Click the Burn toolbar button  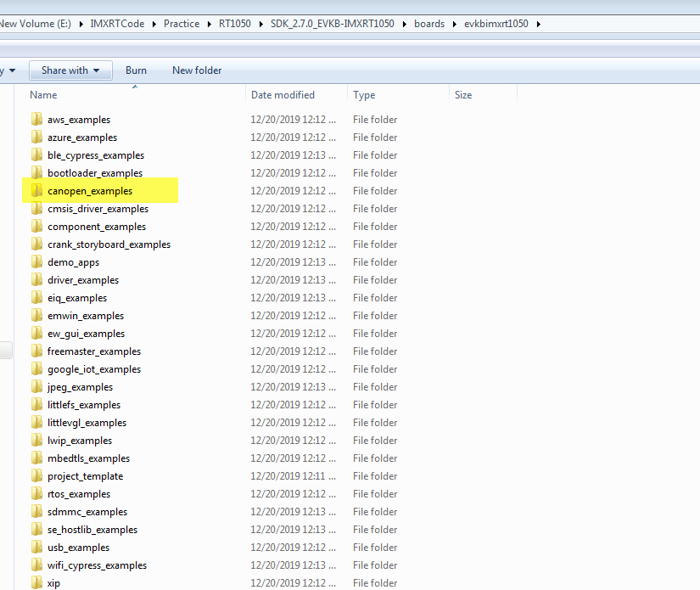tap(136, 70)
